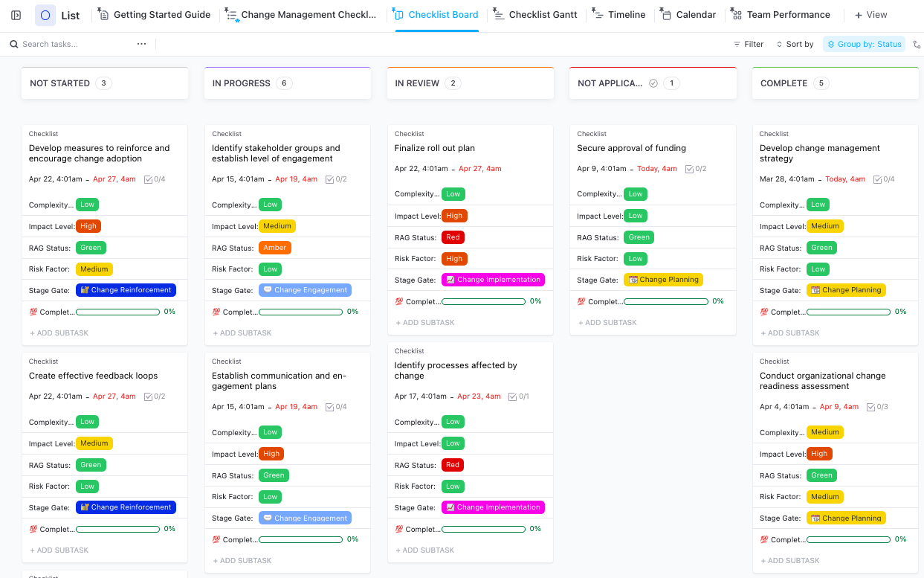Screen dimensions: 924x578
Task: Switch to the Timeline tab
Action: (x=618, y=15)
